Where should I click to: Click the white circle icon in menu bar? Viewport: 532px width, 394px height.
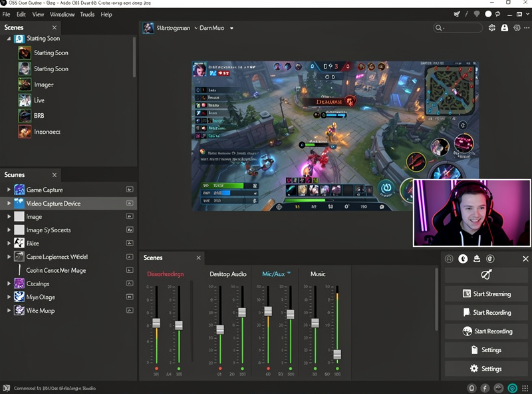pos(488,14)
